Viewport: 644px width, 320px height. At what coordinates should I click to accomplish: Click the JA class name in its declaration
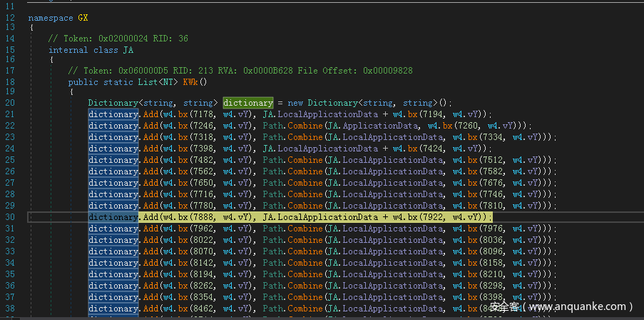128,49
